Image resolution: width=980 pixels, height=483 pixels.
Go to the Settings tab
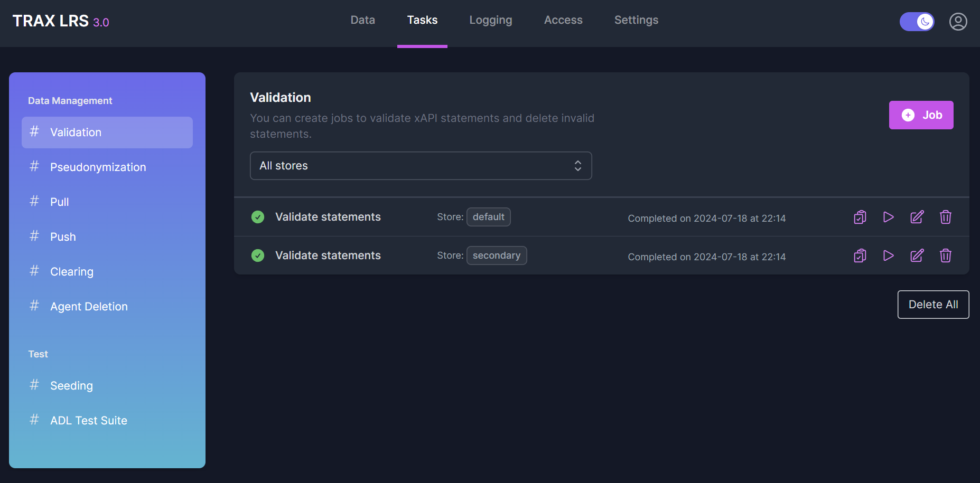[636, 20]
